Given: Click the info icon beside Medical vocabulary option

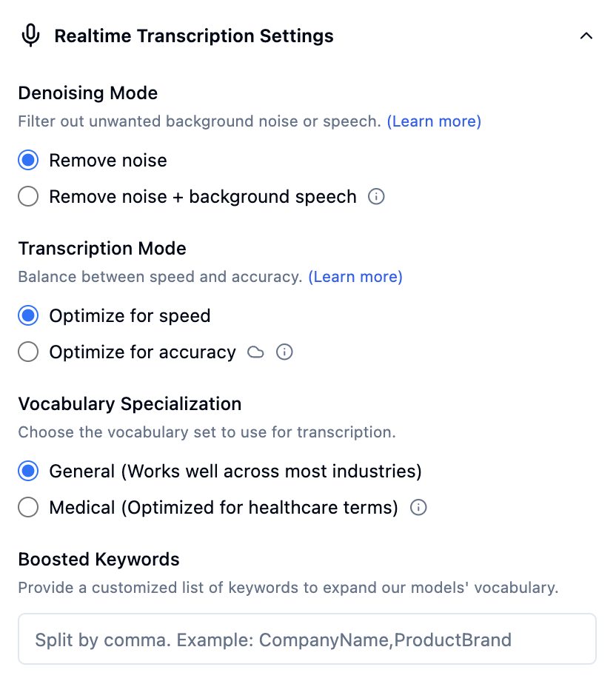Looking at the screenshot, I should pos(418,508).
